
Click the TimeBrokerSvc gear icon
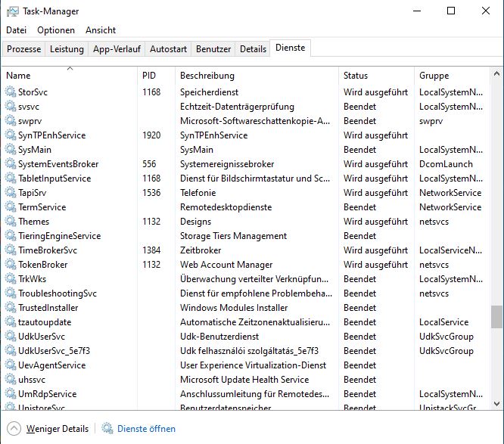pyautogui.click(x=11, y=250)
